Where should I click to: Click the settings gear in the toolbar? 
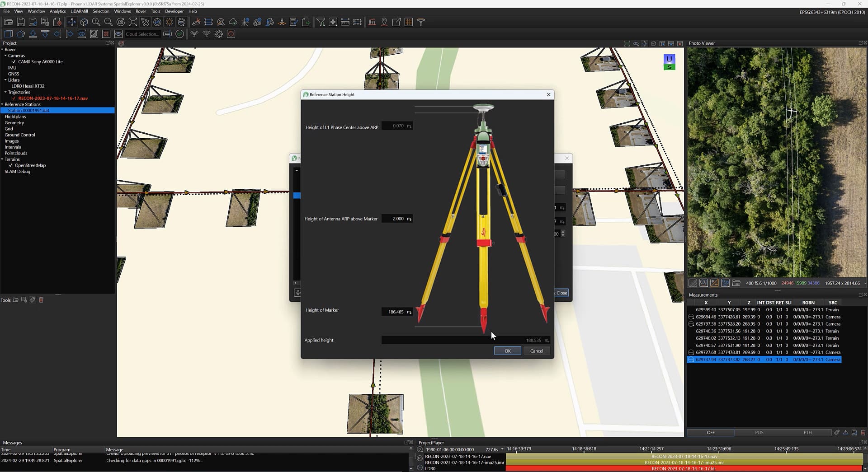pos(219,33)
